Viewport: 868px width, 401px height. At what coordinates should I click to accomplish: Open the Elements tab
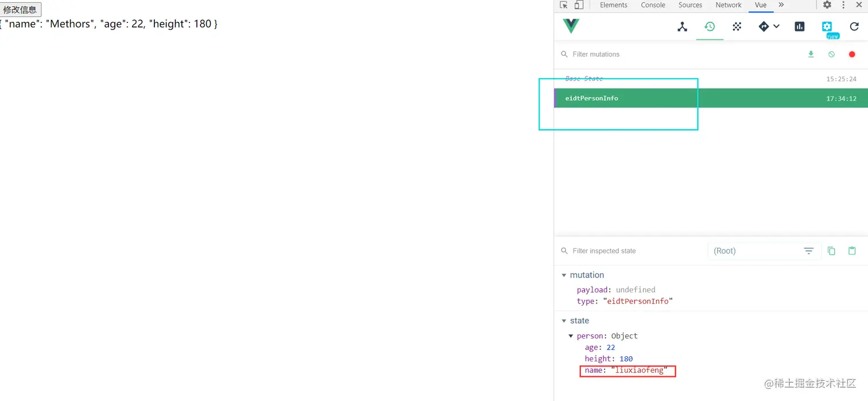[614, 5]
